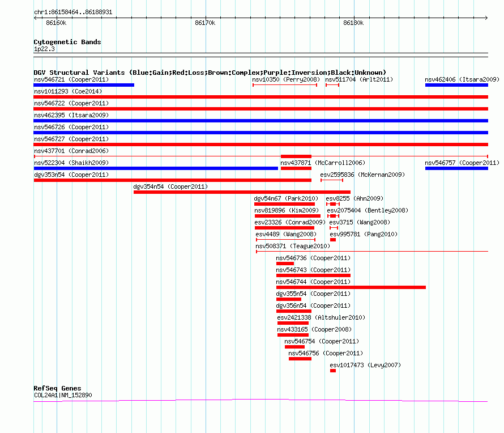This screenshot has width=504, height=433.
Task: Open nsv546744 (Cooper2011) label
Action: [x=313, y=282]
